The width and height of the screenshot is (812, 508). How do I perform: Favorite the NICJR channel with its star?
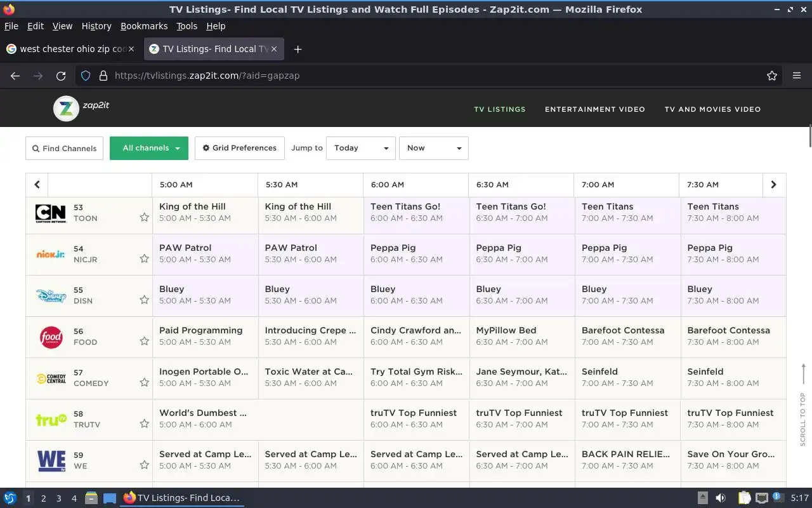pos(144,258)
